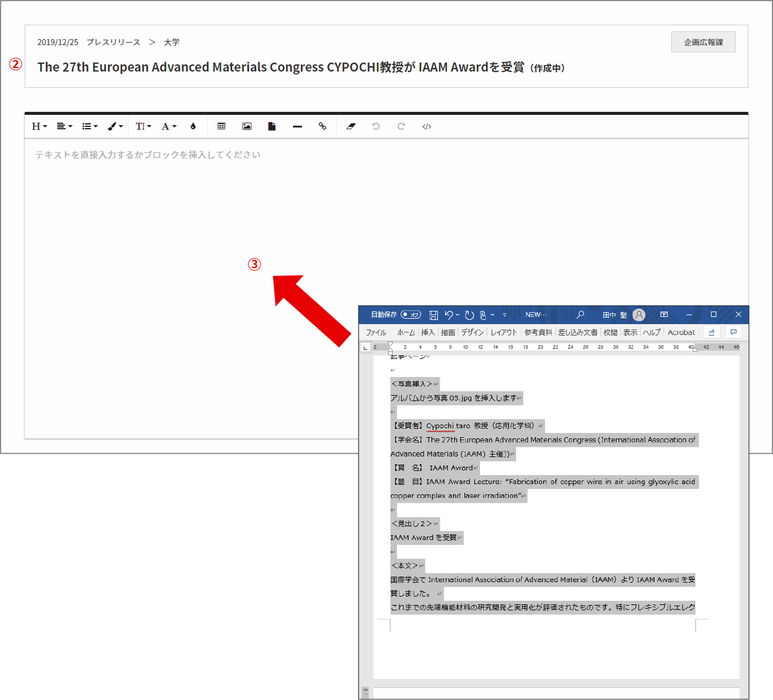Open the 校閲 tab in Word
Viewport: 773px width, 700px height.
click(x=611, y=332)
